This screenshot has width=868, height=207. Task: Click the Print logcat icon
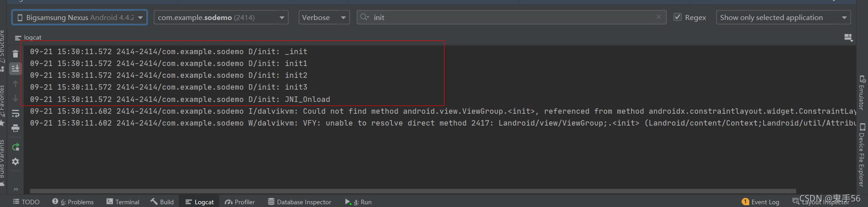[x=15, y=128]
